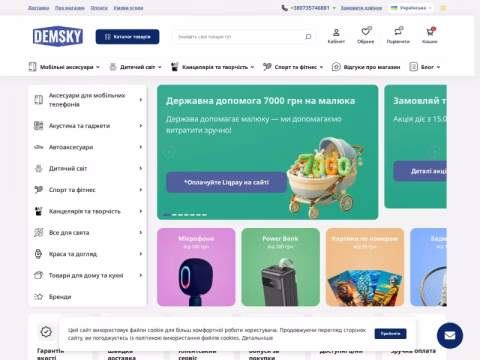The width and height of the screenshot is (480, 360).
Task: Click the Каталог товарів button
Action: tap(127, 37)
